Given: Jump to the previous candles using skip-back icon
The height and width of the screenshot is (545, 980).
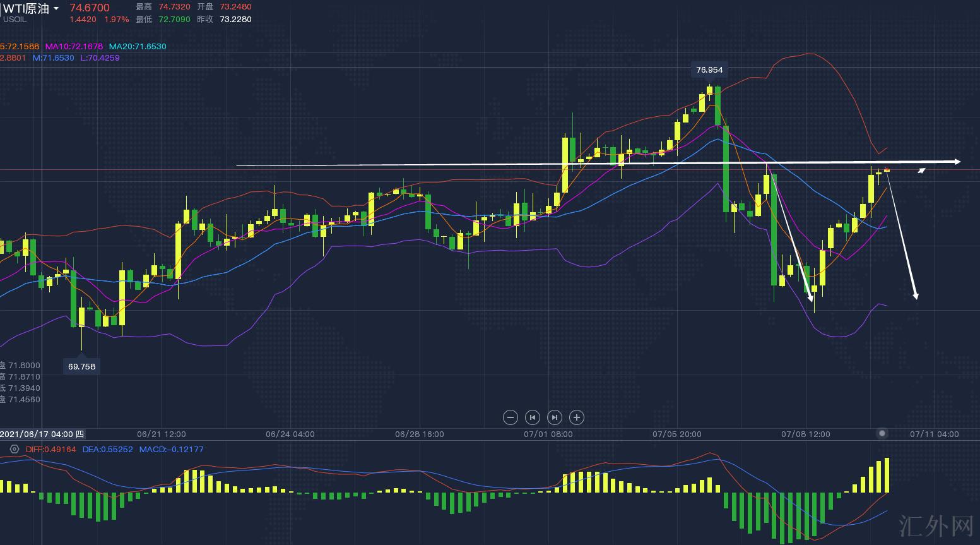Looking at the screenshot, I should tap(533, 417).
